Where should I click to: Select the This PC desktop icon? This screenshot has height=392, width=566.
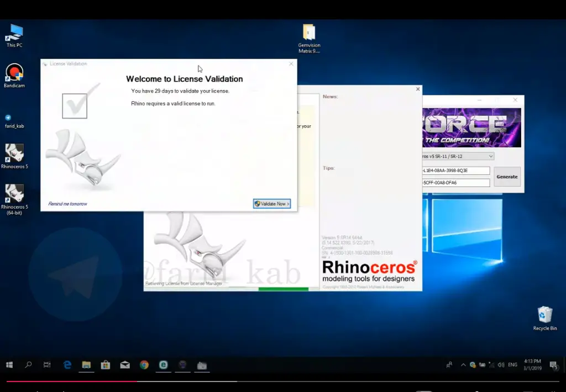pyautogui.click(x=14, y=36)
